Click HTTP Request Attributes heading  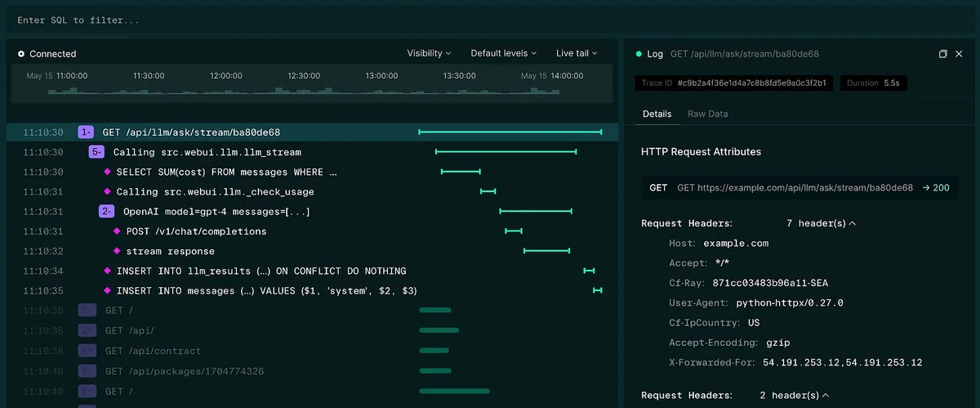tap(701, 152)
